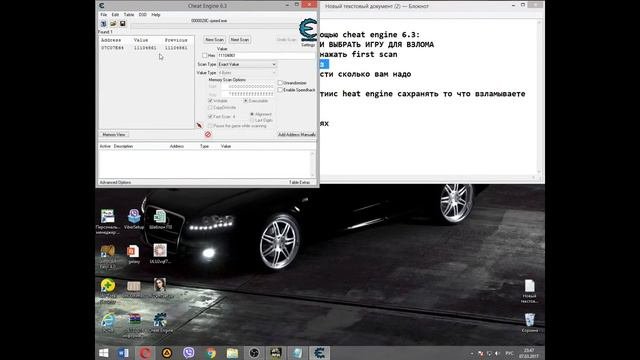Toggle the Fast Scan checkbox
The height and width of the screenshot is (360, 640).
pos(211,117)
